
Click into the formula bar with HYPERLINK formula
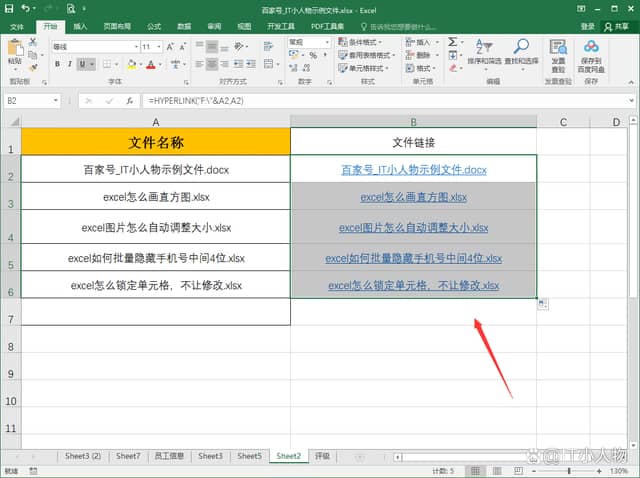pyautogui.click(x=380, y=101)
